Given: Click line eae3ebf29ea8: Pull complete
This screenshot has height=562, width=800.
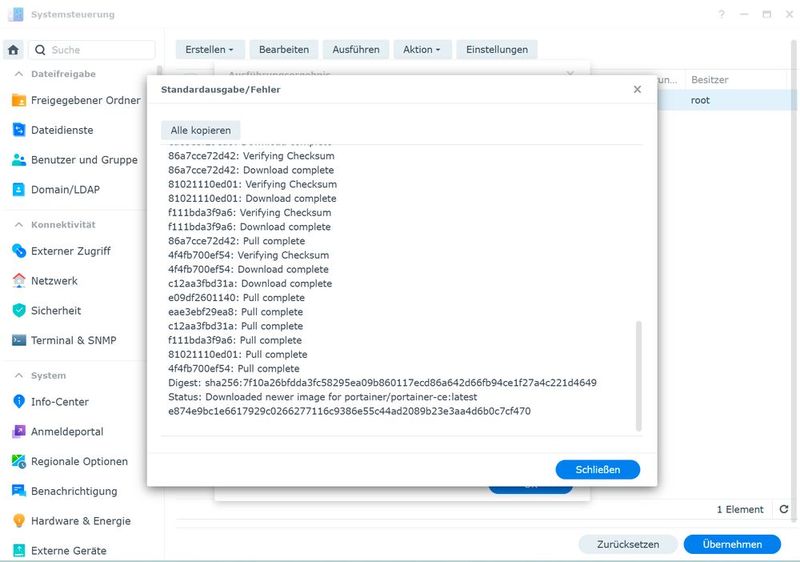Looking at the screenshot, I should (x=235, y=312).
